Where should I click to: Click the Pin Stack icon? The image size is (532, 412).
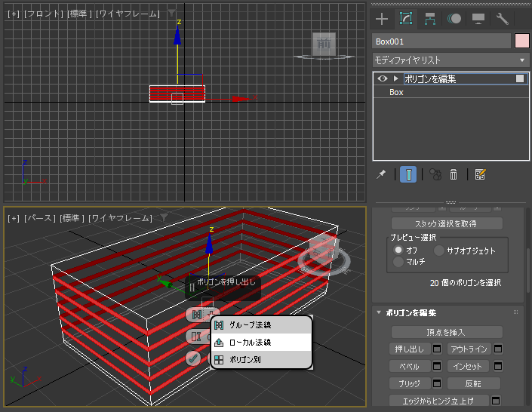tap(381, 174)
